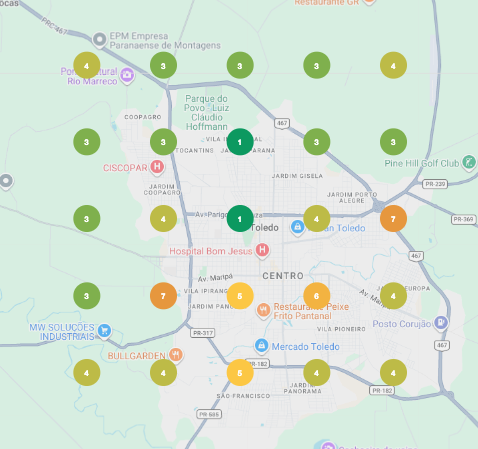Select dark green 1 marker over Vila Industrial
Screen dimensions: 478x449
pyautogui.click(x=240, y=142)
